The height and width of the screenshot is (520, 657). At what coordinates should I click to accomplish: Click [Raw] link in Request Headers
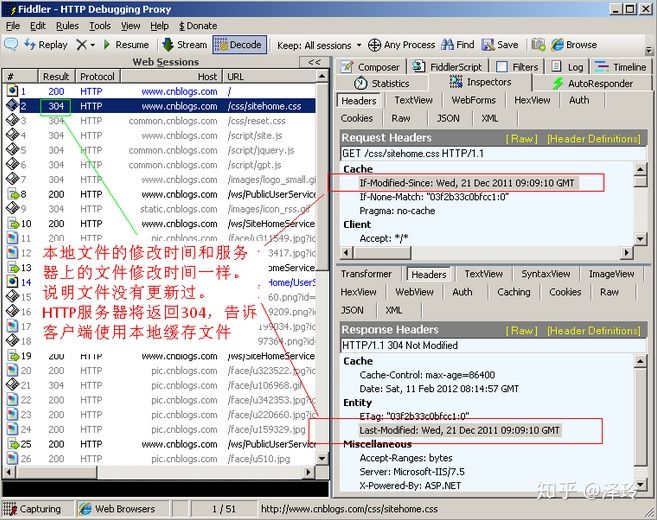coord(522,139)
